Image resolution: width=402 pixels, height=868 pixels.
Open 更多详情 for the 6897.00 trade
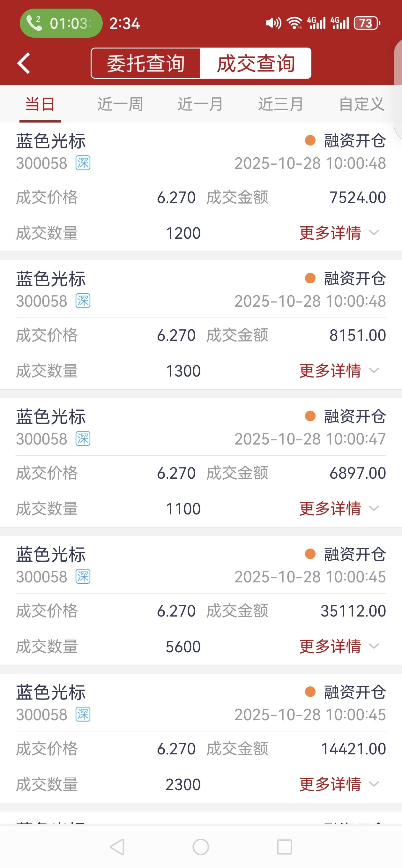339,508
